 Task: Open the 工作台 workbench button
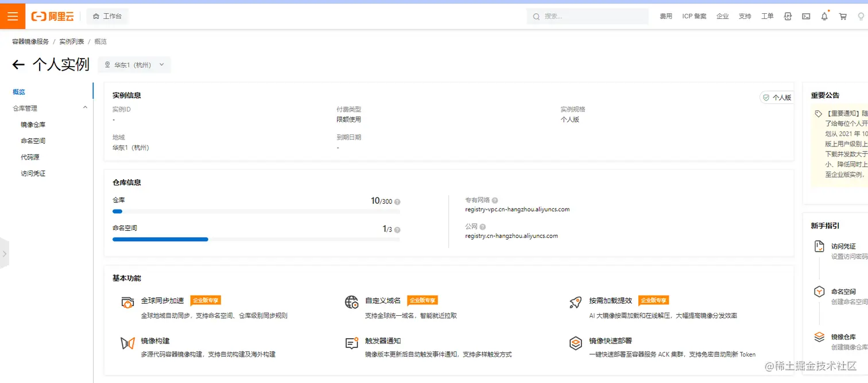(x=107, y=16)
